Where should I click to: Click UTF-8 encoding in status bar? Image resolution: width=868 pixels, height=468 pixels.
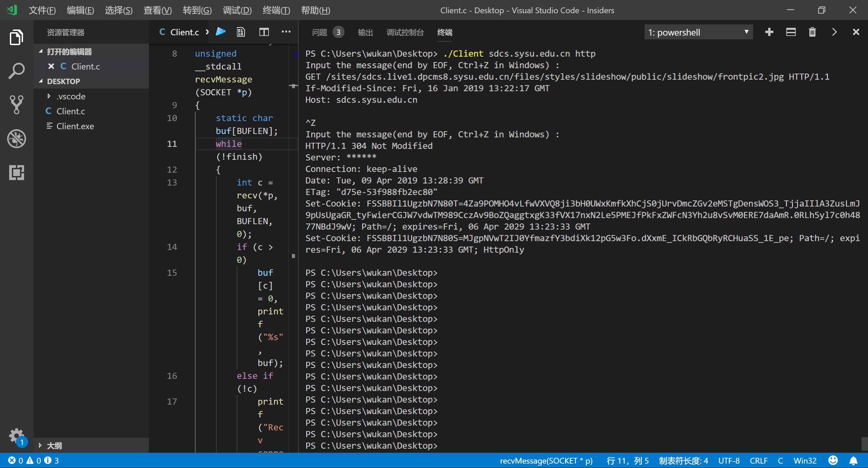click(729, 461)
